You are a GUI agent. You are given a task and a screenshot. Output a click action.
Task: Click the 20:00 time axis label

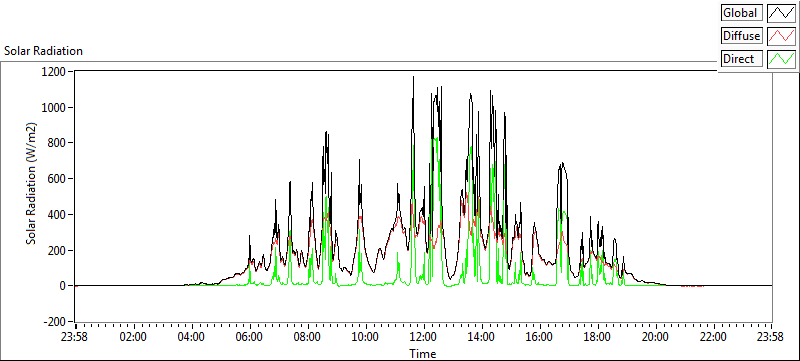coord(655,337)
